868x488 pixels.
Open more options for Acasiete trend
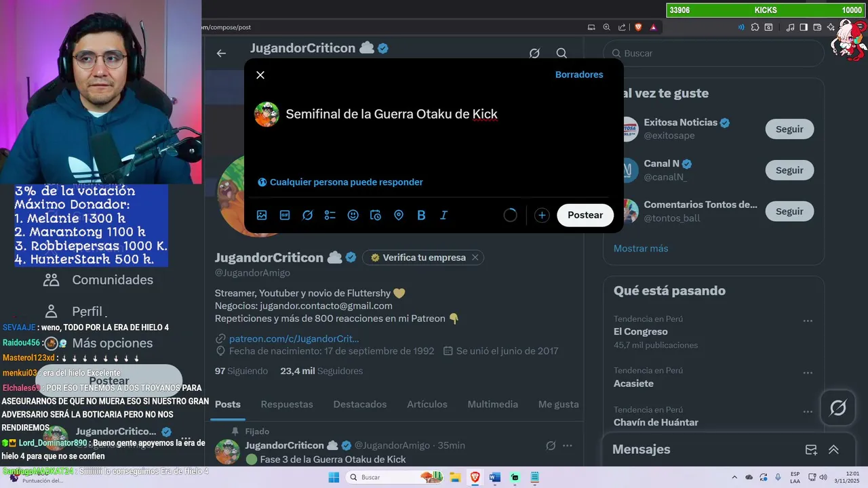(x=808, y=373)
